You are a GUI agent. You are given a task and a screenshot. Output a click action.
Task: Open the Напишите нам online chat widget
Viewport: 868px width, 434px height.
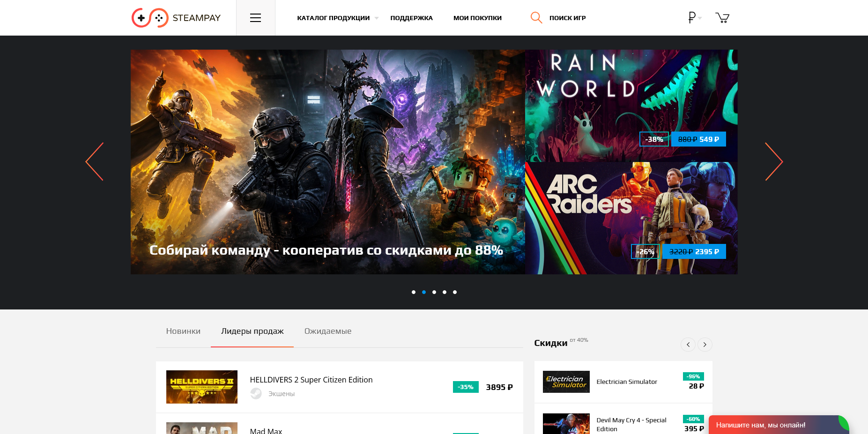[779, 425]
